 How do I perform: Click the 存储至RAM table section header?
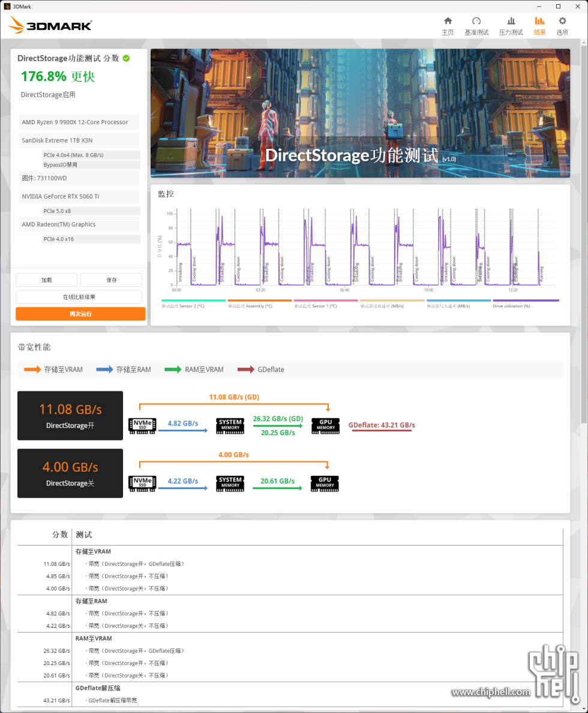click(91, 601)
